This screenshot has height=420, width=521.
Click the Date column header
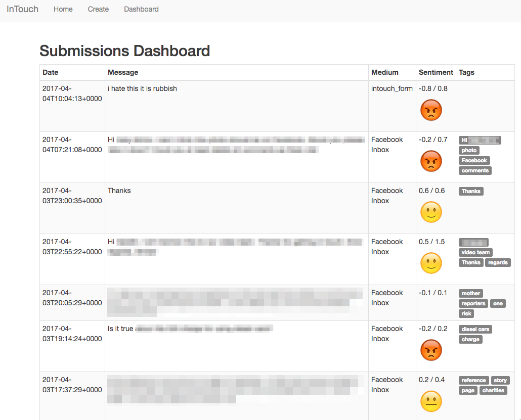pyautogui.click(x=51, y=72)
